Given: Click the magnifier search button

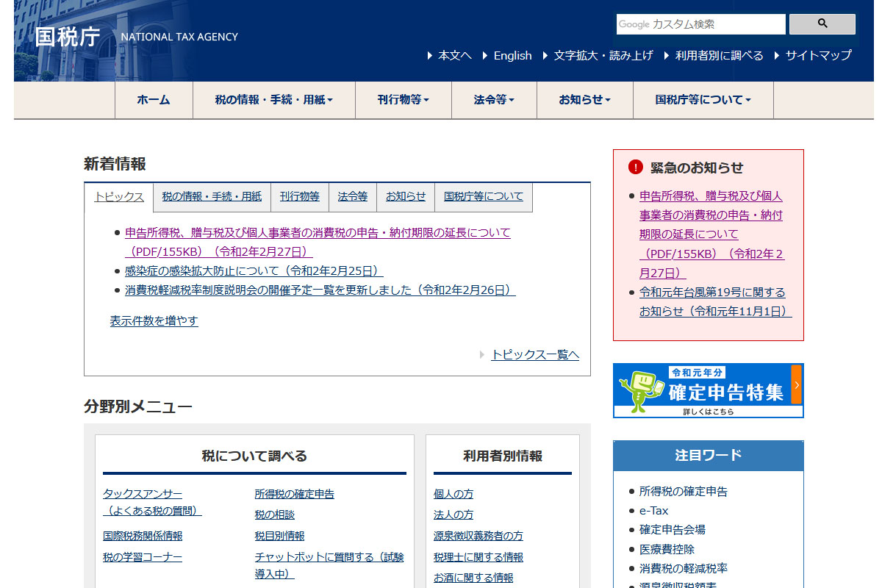Looking at the screenshot, I should pos(822,24).
